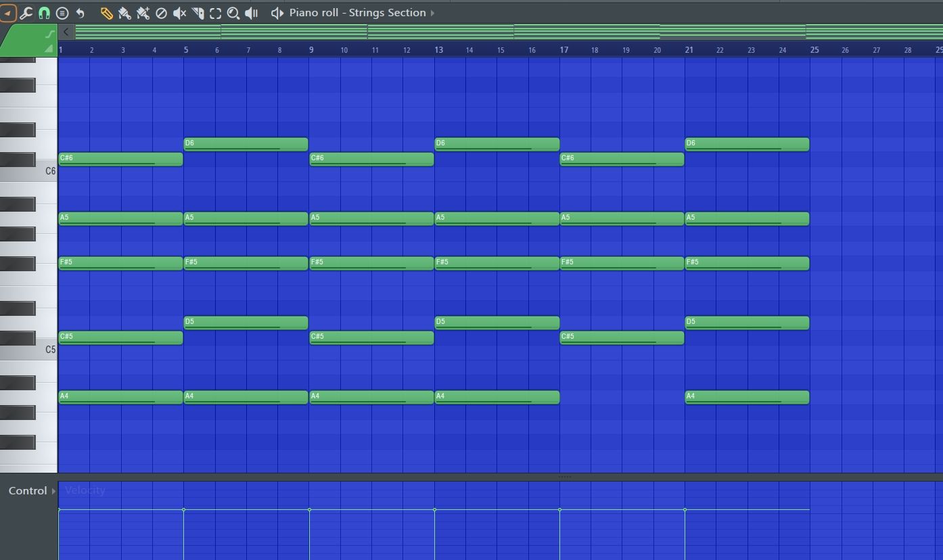Select the C#6 note at bar 9
This screenshot has width=943, height=560.
click(371, 159)
